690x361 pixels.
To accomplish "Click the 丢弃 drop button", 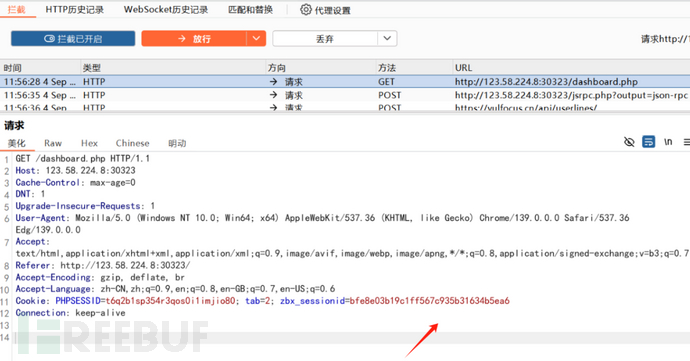I will [325, 38].
